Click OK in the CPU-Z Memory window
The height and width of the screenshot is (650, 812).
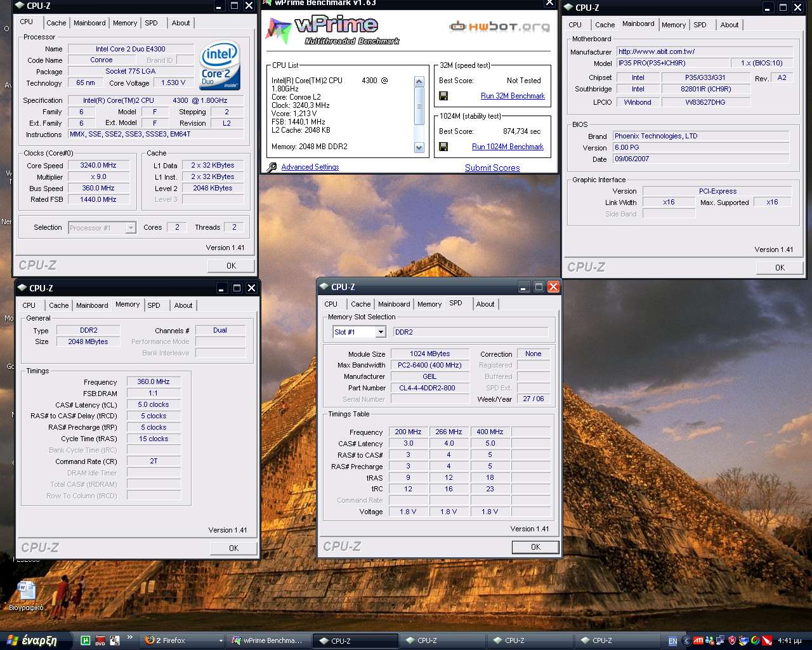(x=233, y=548)
